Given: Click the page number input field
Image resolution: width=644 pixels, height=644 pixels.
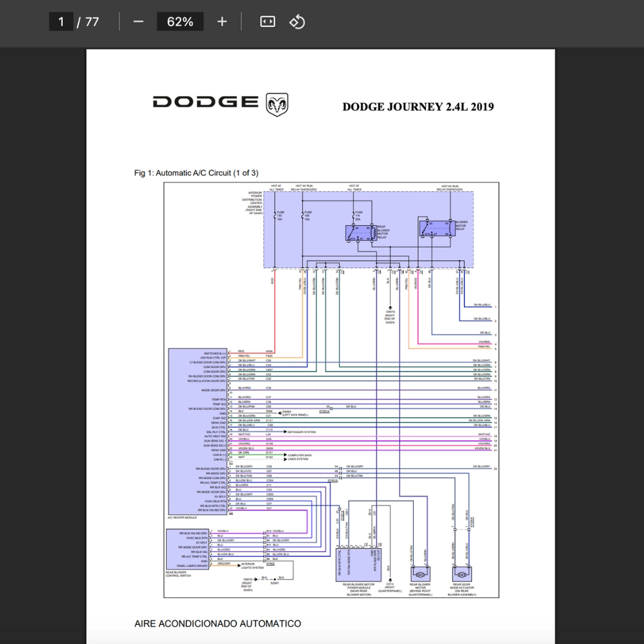Looking at the screenshot, I should [x=61, y=22].
